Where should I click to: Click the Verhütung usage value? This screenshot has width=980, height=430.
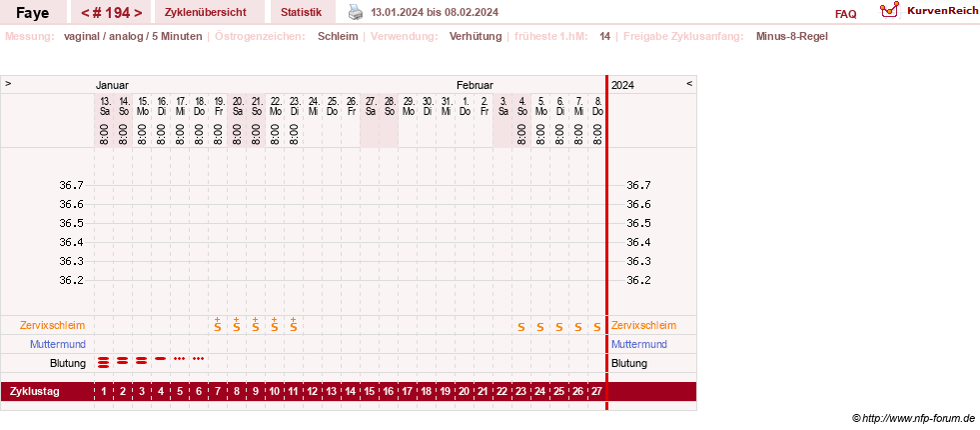[476, 36]
